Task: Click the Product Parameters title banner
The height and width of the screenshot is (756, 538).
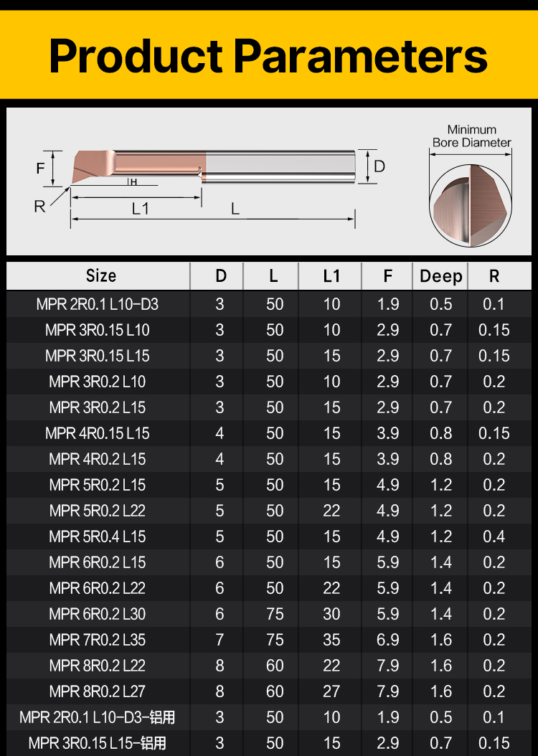Action: point(268,55)
